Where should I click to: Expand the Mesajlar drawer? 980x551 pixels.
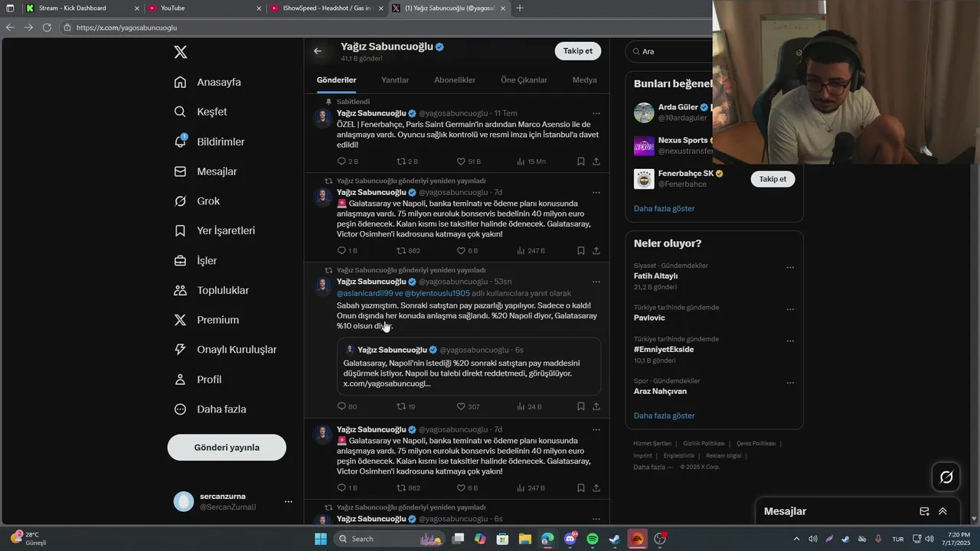click(942, 511)
